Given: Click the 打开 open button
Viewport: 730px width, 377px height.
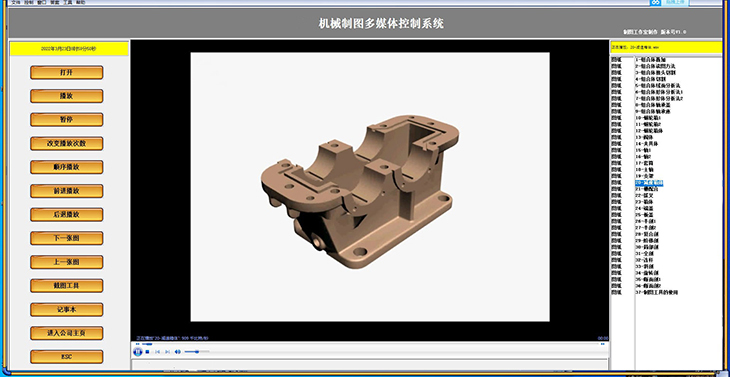Looking at the screenshot, I should (67, 73).
